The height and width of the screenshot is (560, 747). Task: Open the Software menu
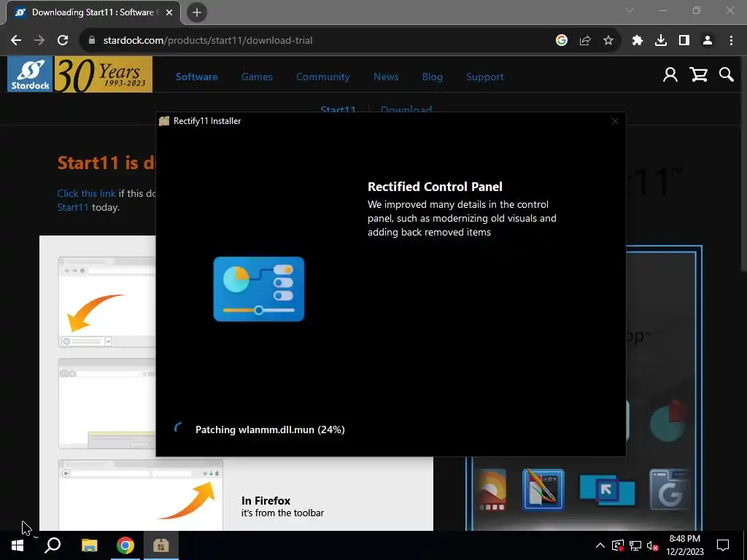[x=197, y=77]
